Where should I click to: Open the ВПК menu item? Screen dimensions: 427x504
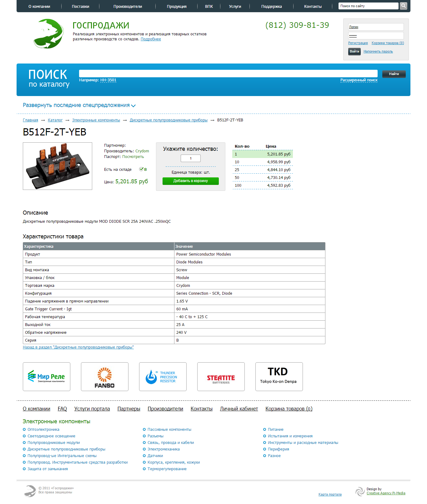[x=209, y=7]
